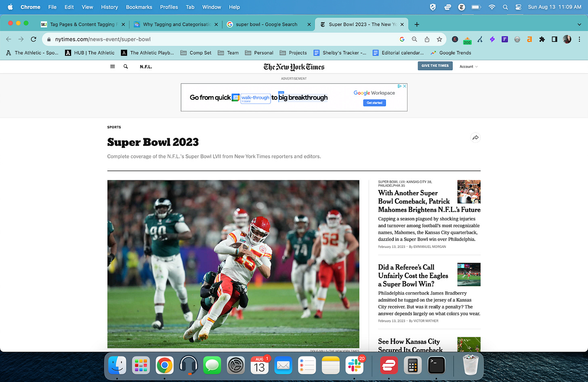Viewport: 588px width, 382px height.
Task: Open the Comp Set bookmarks folder
Action: pyautogui.click(x=196, y=53)
